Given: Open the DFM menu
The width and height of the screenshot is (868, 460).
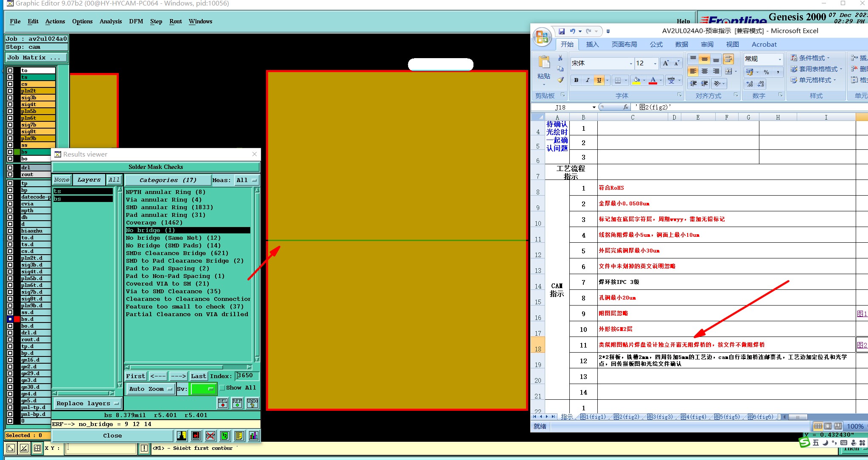Looking at the screenshot, I should (136, 21).
